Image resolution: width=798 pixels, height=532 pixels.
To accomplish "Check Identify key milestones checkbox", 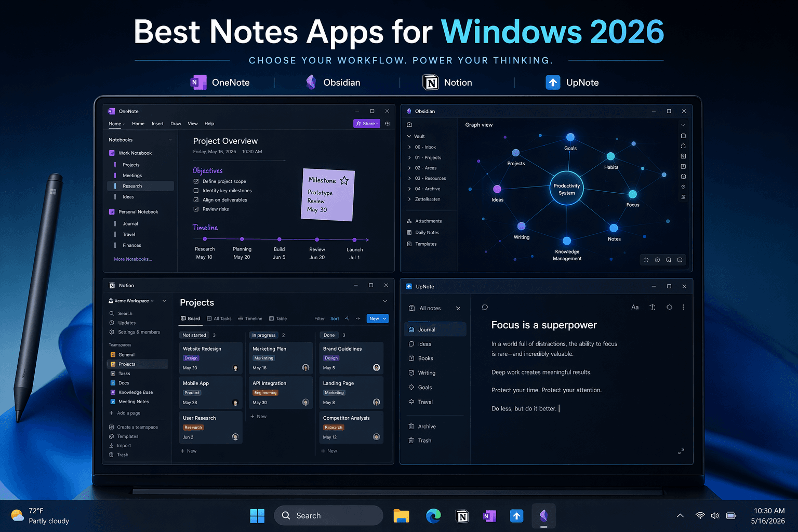I will (196, 191).
